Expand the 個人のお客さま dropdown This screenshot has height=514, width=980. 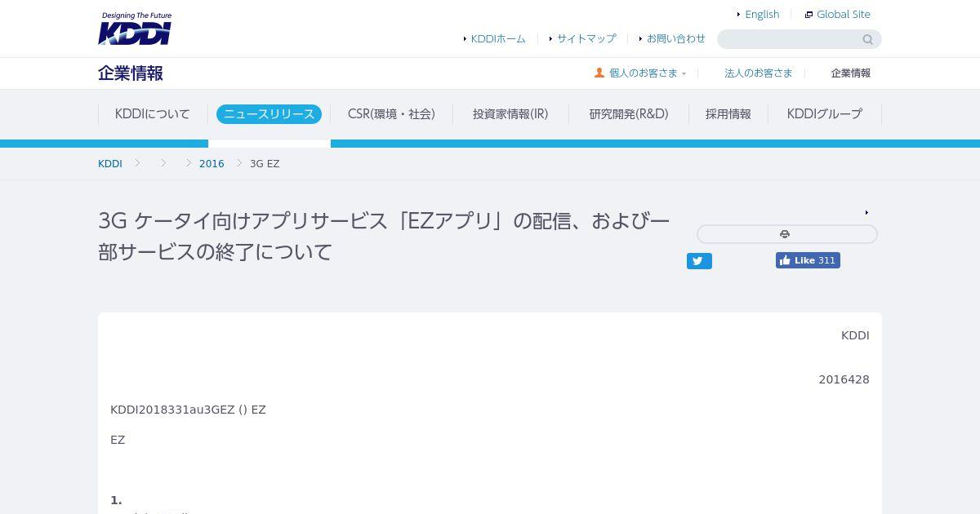click(x=644, y=73)
